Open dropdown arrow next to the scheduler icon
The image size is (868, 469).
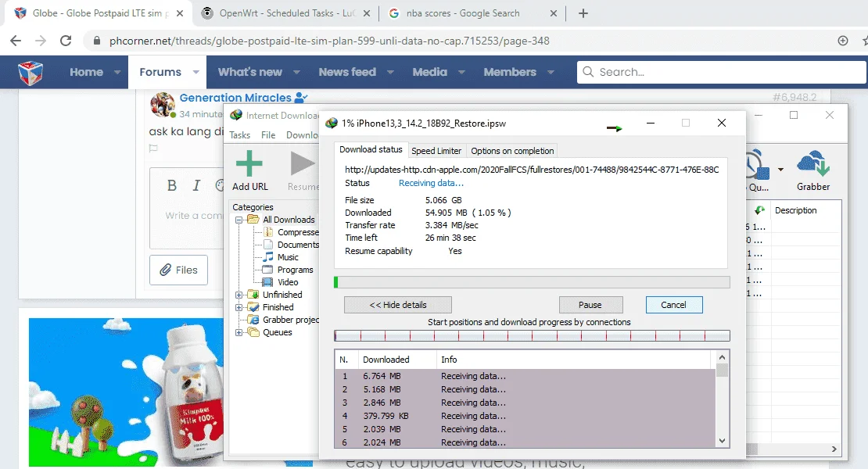tap(780, 170)
